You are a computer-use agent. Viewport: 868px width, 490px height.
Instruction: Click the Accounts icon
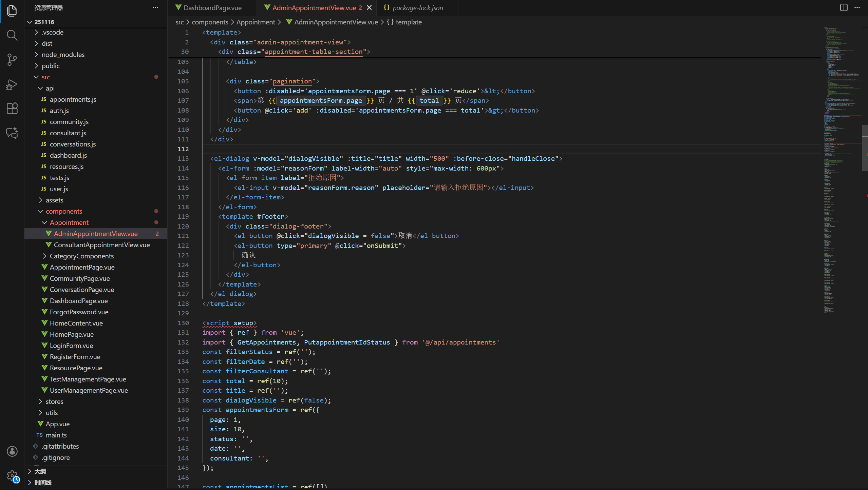12,451
